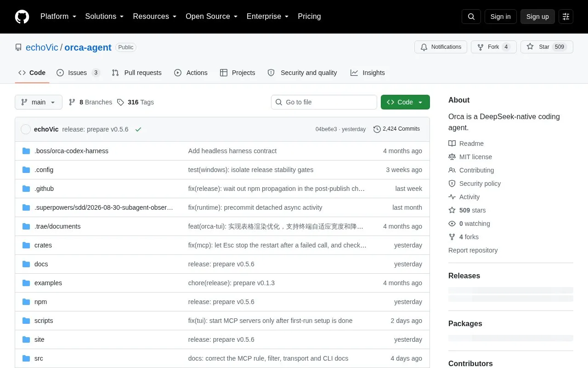Switch to the Security and quality tab
This screenshot has width=588, height=368.
click(x=302, y=73)
